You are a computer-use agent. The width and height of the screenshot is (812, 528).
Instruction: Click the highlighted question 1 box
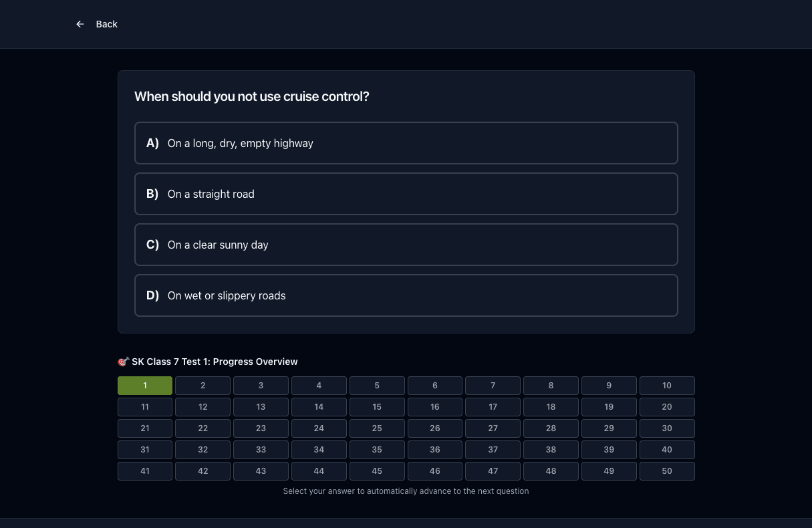click(x=145, y=386)
